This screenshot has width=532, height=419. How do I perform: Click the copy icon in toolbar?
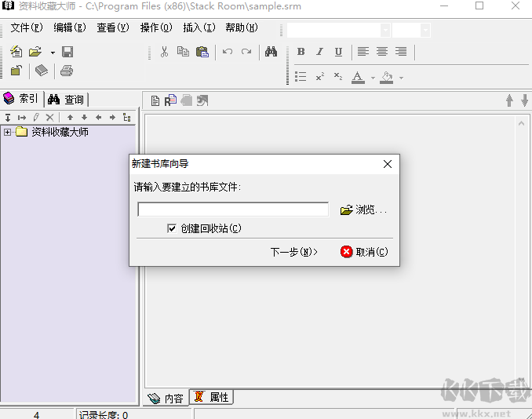[183, 52]
